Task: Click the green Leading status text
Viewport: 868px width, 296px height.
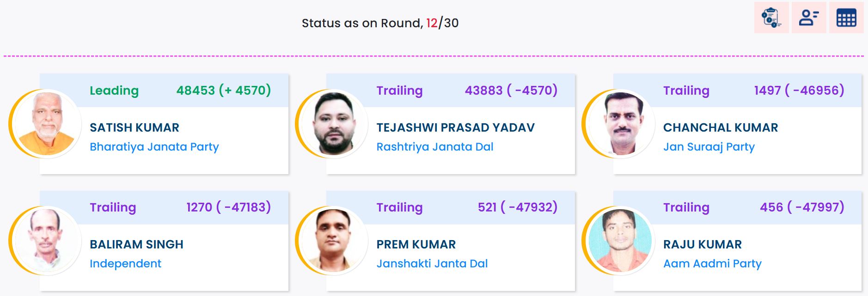Action: pos(114,91)
